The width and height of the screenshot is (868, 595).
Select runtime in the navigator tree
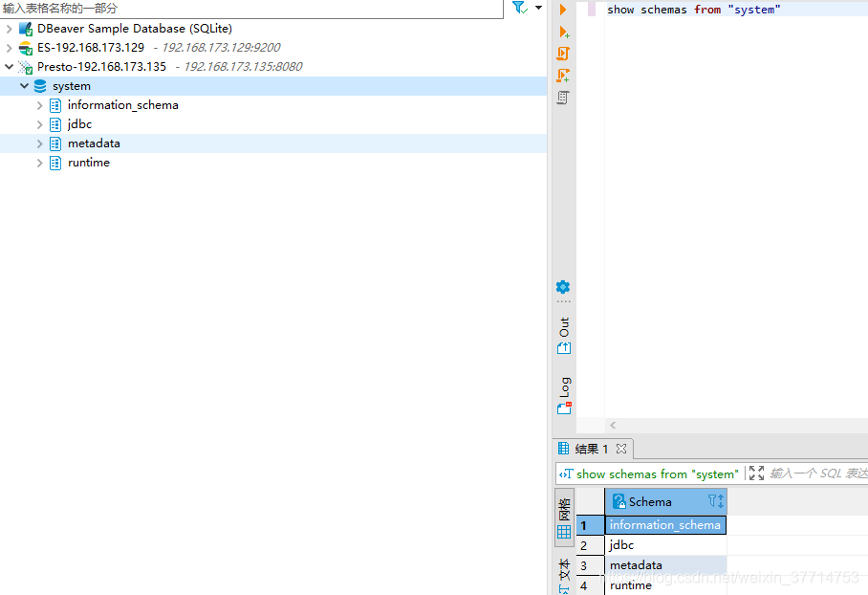click(x=89, y=163)
